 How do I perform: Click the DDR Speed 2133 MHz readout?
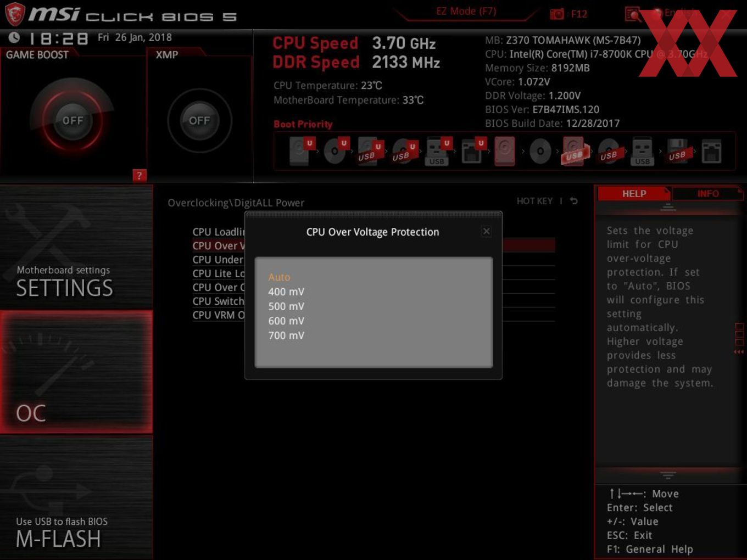point(356,63)
